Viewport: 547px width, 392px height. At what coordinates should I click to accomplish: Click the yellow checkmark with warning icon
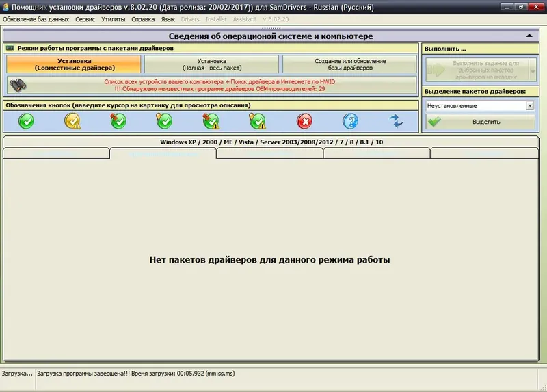(72, 121)
